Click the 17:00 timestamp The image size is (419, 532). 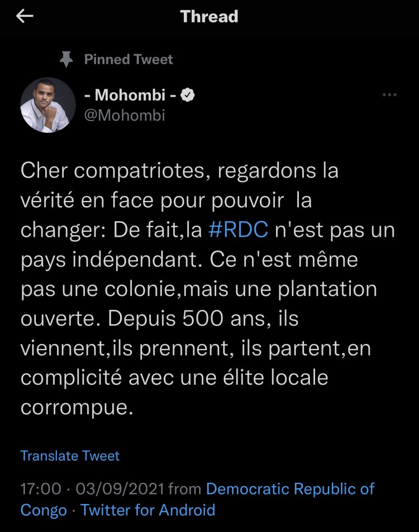click(x=41, y=489)
